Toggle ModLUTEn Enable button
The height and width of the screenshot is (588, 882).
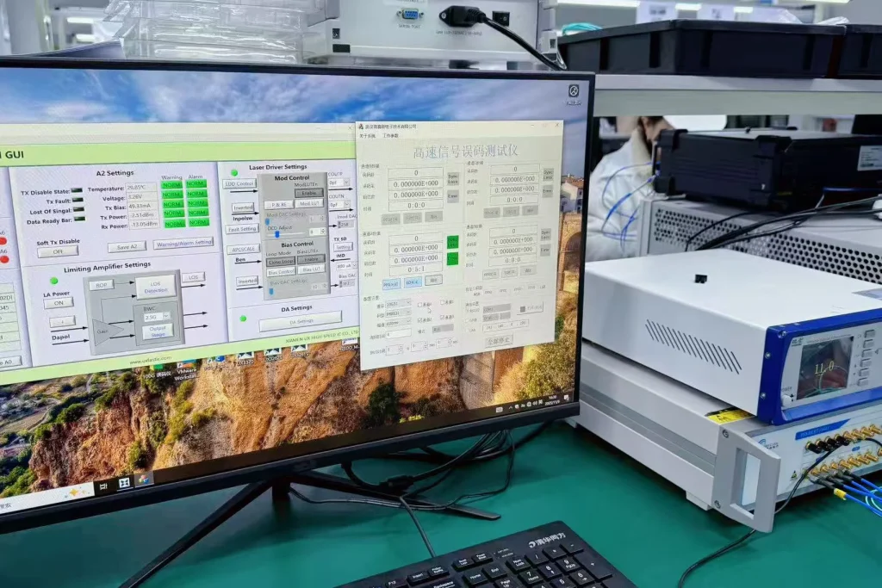click(308, 192)
